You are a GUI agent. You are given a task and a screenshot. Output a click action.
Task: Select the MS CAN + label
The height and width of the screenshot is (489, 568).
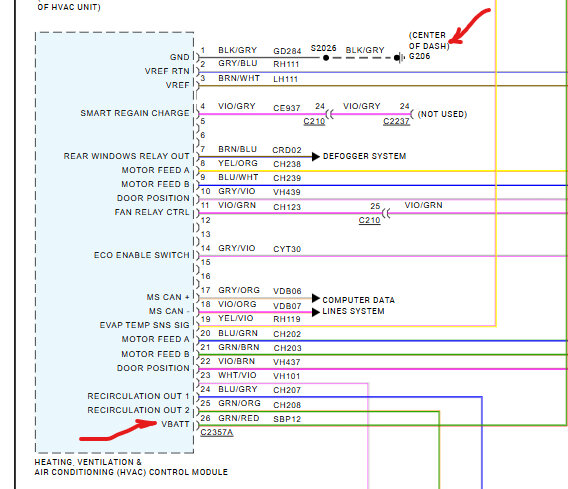coord(168,297)
